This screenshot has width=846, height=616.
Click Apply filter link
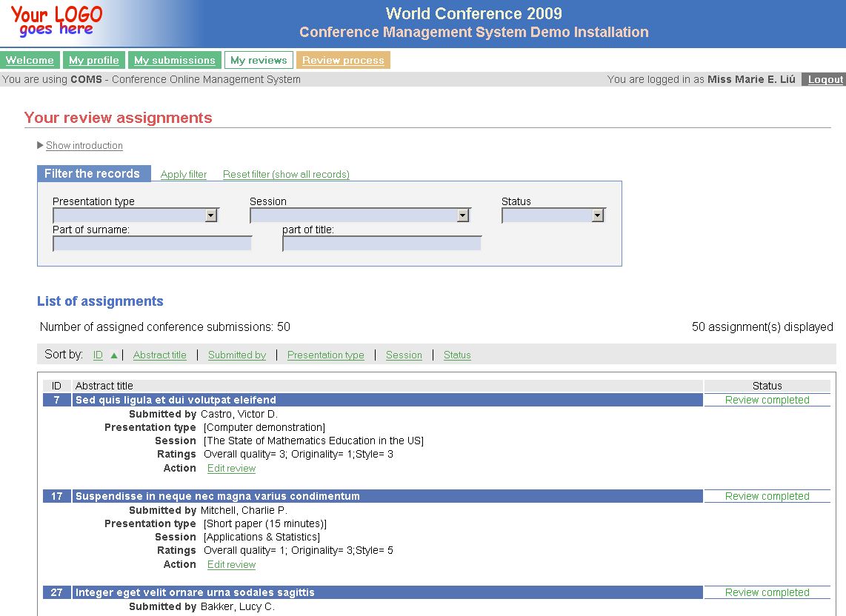184,174
